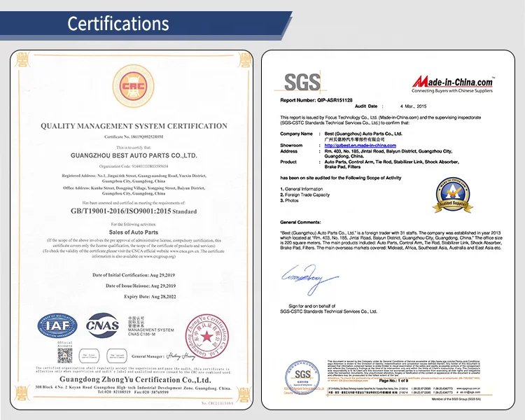525x420 pixels.
Task: Click 'Guangdong ZhongYu Certification Co.,Ltd.' footer
Action: pyautogui.click(x=135, y=380)
